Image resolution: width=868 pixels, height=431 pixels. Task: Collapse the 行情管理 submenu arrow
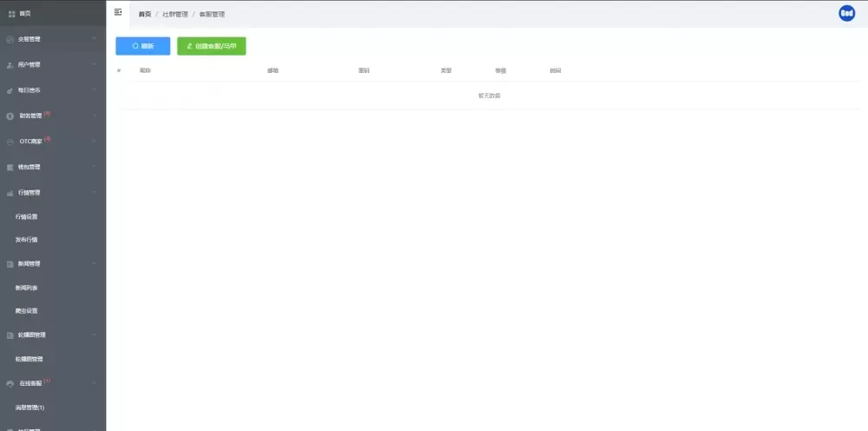pyautogui.click(x=94, y=192)
